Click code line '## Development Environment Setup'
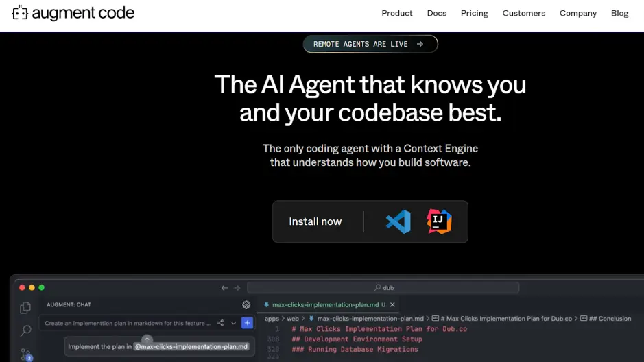This screenshot has height=362, width=644. coord(357,339)
